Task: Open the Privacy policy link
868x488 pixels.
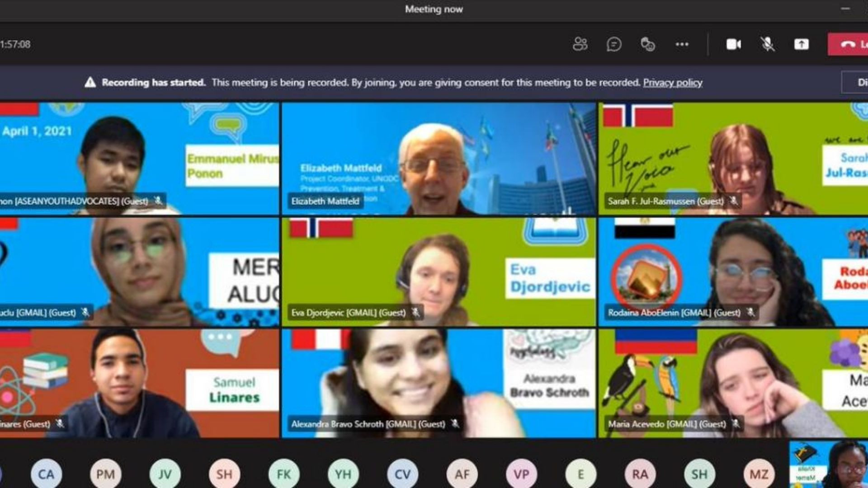Action: coord(672,83)
